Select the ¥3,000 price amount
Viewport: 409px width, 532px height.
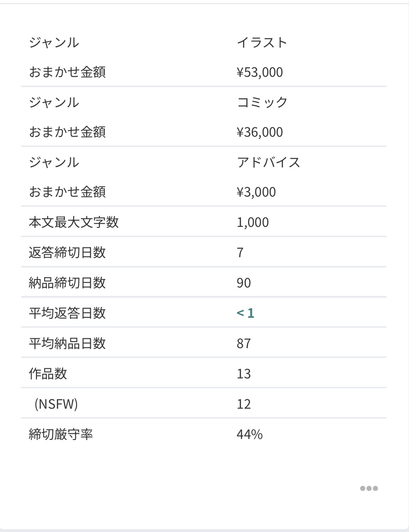(x=256, y=192)
